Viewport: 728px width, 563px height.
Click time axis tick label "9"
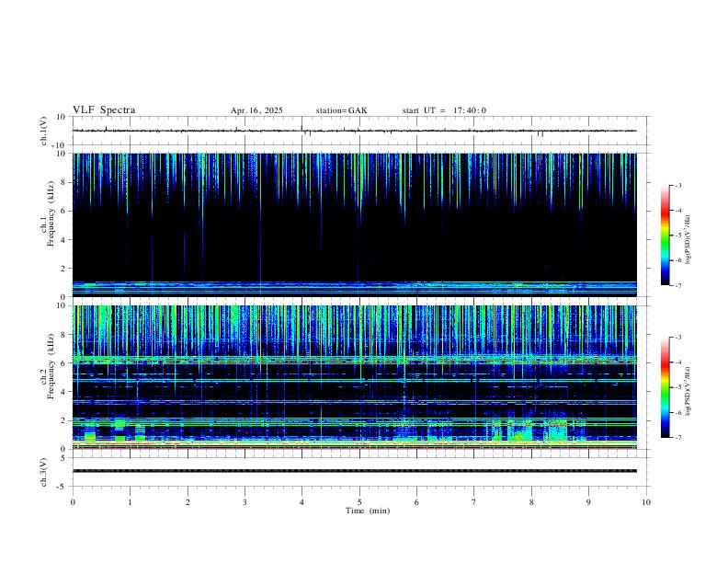click(588, 502)
